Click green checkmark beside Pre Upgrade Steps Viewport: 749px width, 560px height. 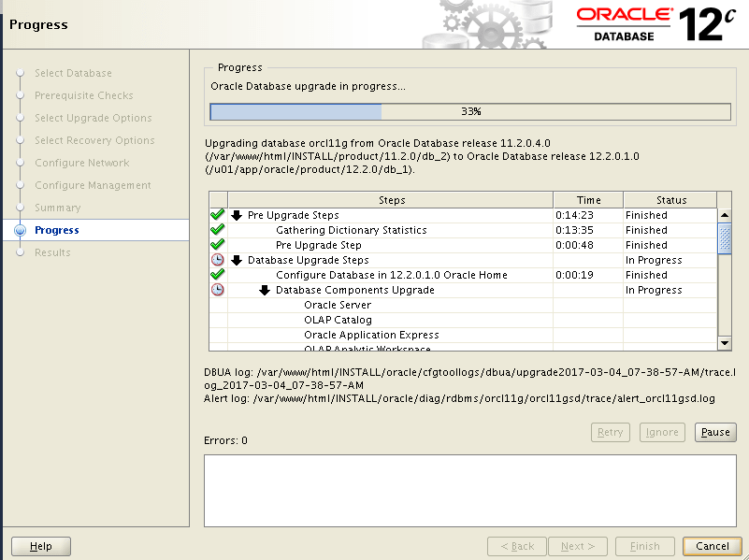coord(217,215)
